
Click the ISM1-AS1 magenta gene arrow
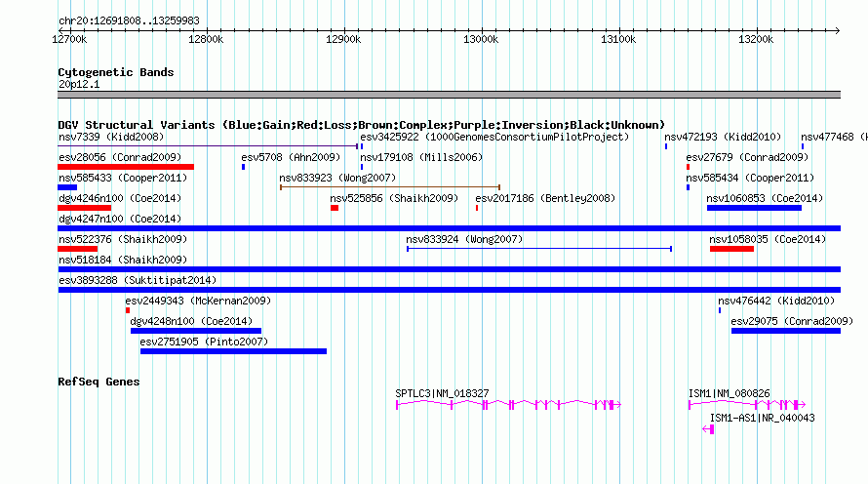coord(708,429)
